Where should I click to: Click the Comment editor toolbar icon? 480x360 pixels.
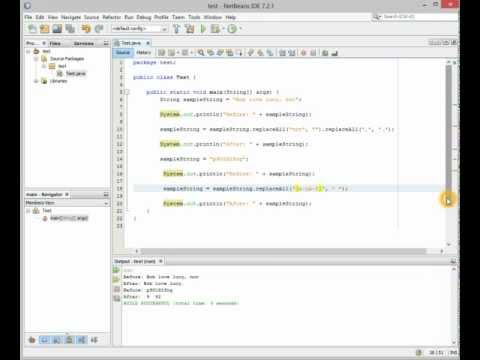325,53
